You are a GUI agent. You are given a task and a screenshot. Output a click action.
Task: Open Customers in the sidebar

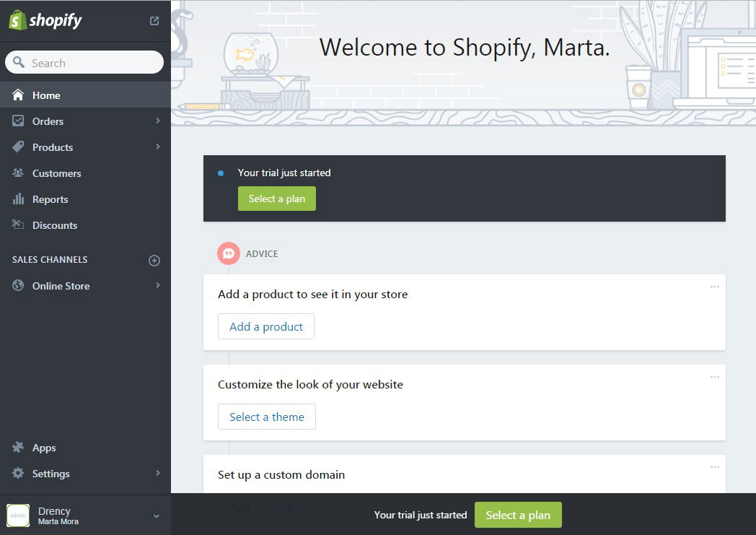pos(85,173)
